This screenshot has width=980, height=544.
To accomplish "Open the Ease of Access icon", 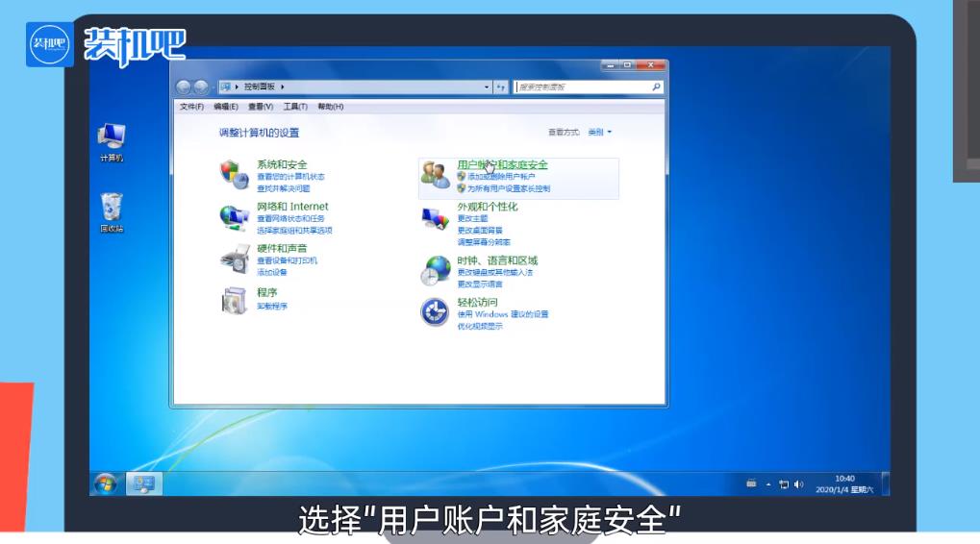I will tap(435, 311).
